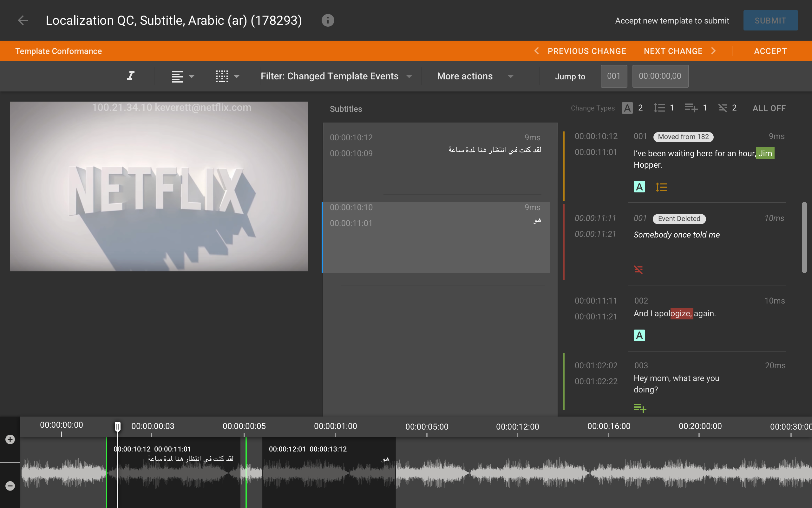Click the 00:00:11:01 out-time of event 001
The width and height of the screenshot is (812, 508).
(x=596, y=152)
